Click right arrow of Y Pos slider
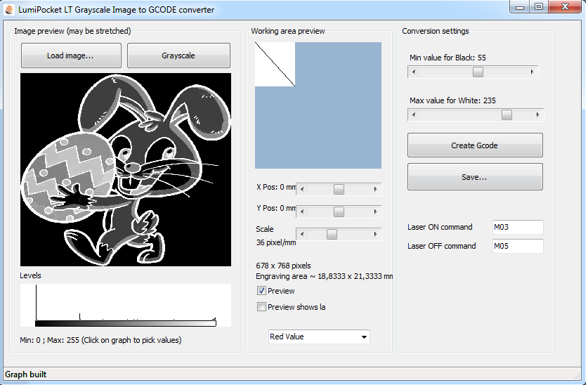 pos(375,211)
